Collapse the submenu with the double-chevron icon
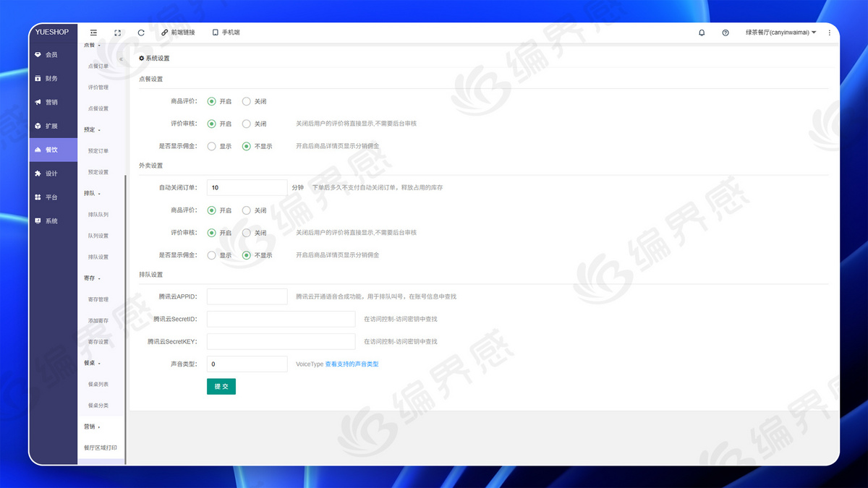868x488 pixels. 121,59
